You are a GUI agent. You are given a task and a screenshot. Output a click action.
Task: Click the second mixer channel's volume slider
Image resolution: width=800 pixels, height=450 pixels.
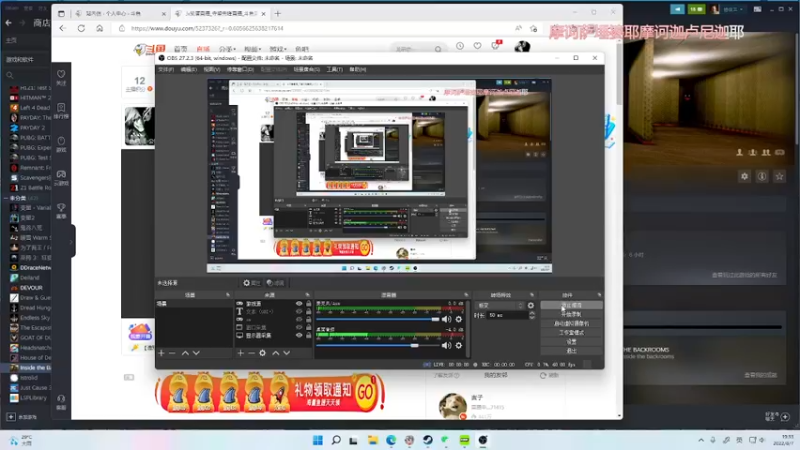click(378, 345)
